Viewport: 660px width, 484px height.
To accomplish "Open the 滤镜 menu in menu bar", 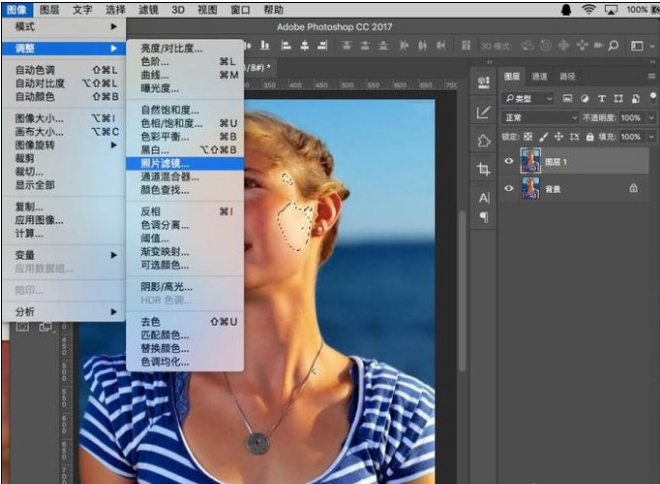I will pyautogui.click(x=148, y=9).
